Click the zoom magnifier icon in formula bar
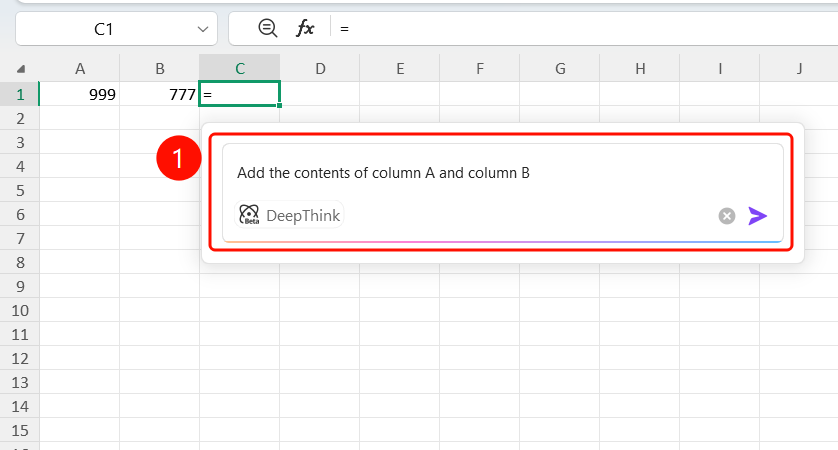This screenshot has height=450, width=838. pos(267,28)
